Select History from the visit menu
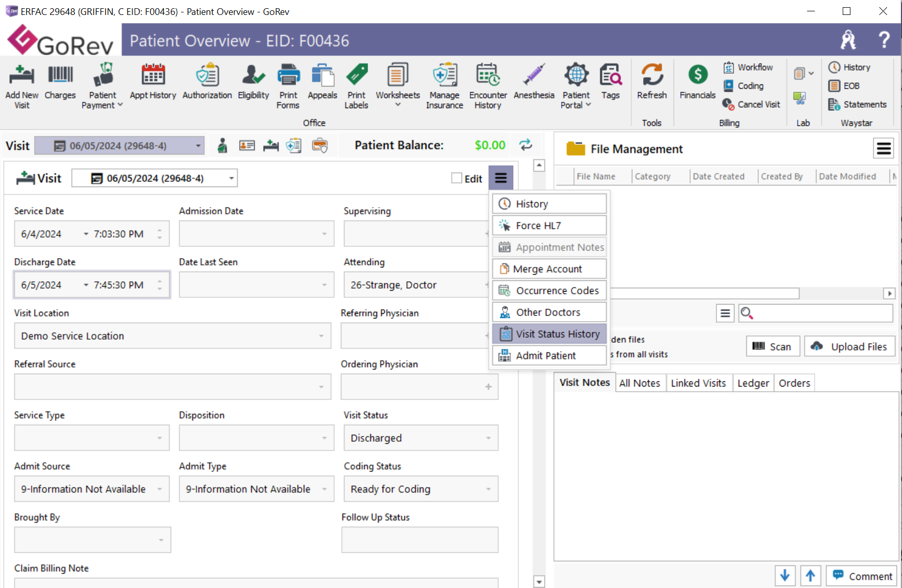This screenshot has height=588, width=902. [x=549, y=204]
